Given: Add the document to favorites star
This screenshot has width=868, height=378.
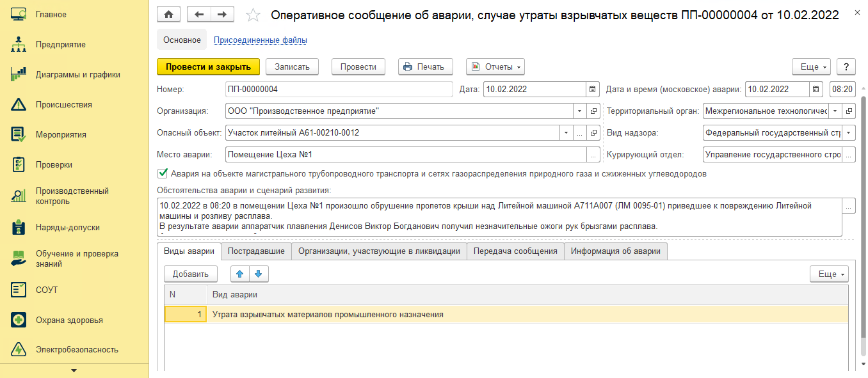Looking at the screenshot, I should (253, 15).
